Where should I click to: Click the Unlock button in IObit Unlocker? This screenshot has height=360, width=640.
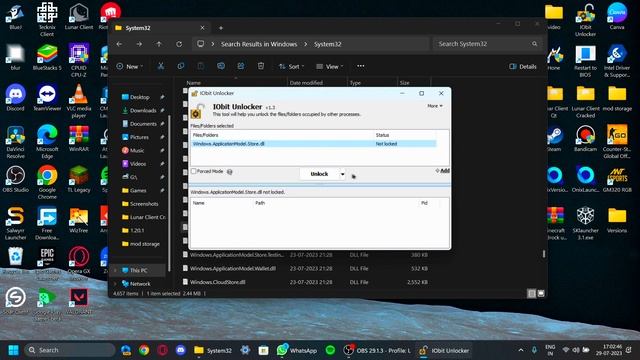(x=319, y=174)
